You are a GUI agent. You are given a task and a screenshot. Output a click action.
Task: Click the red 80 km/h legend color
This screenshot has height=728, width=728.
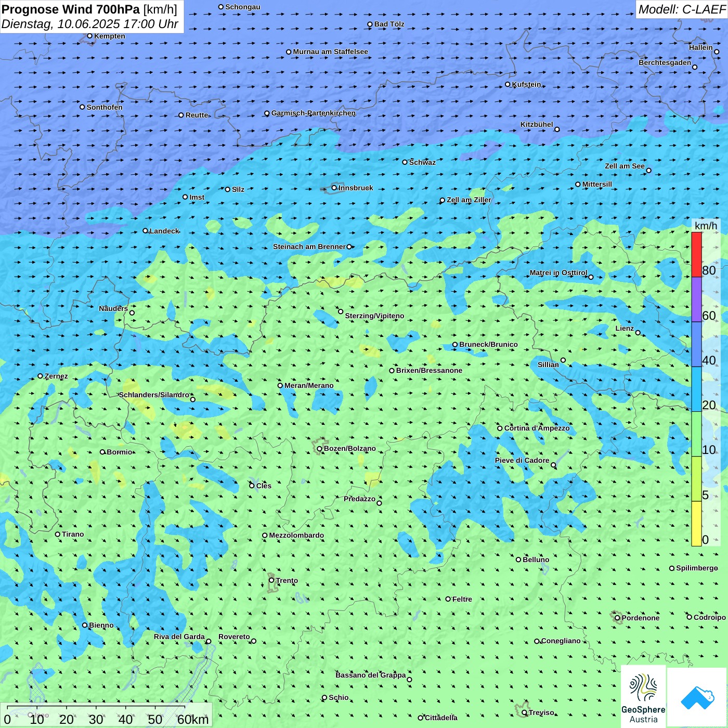click(696, 255)
